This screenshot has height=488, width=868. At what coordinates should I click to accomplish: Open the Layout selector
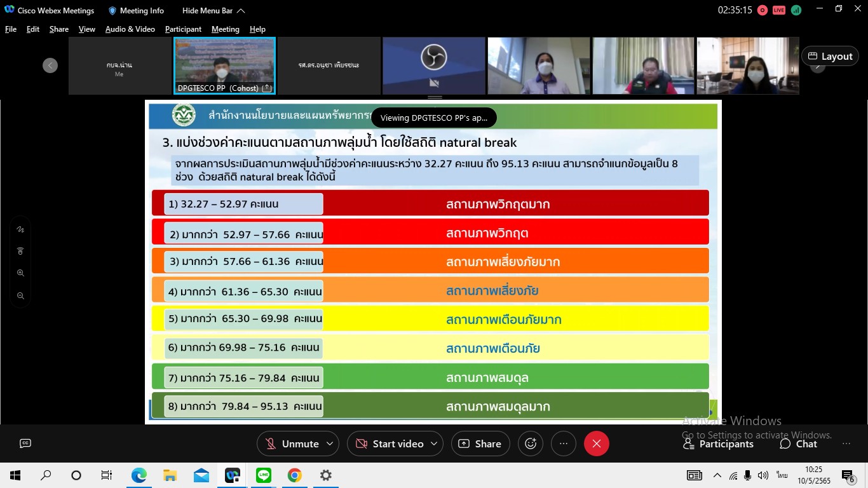point(830,56)
